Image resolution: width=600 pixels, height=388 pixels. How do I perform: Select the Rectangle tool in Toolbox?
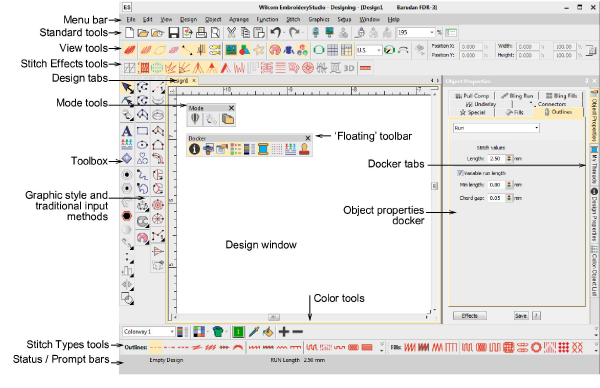142,131
